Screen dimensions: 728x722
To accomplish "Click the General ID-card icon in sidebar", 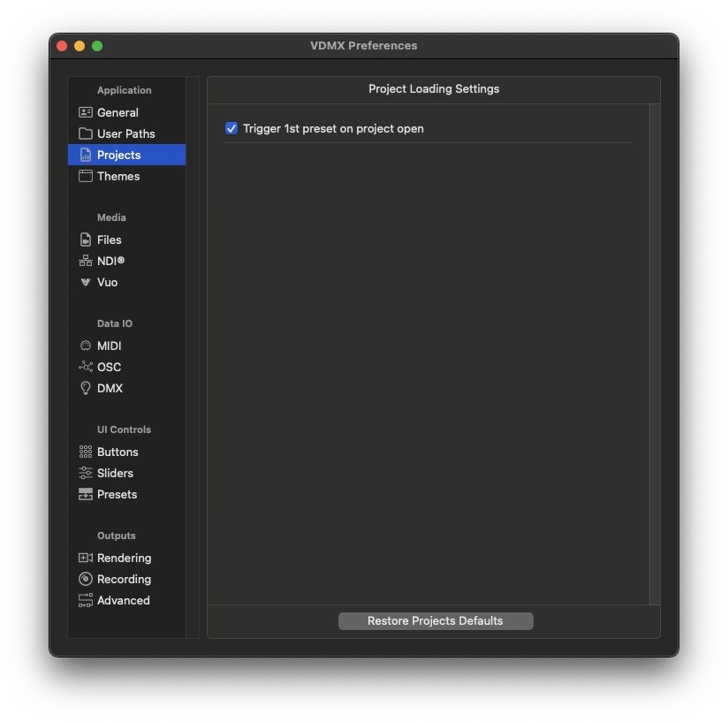I will coord(86,112).
